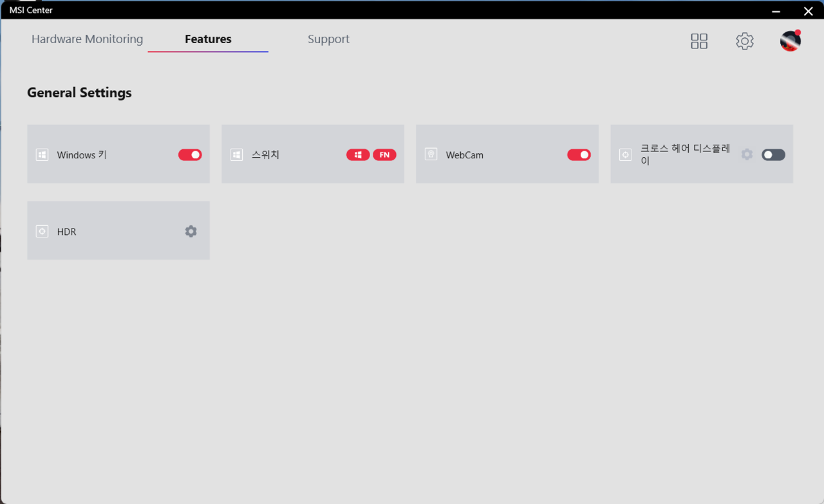The height and width of the screenshot is (504, 824).
Task: Click the user profile avatar
Action: (x=790, y=41)
